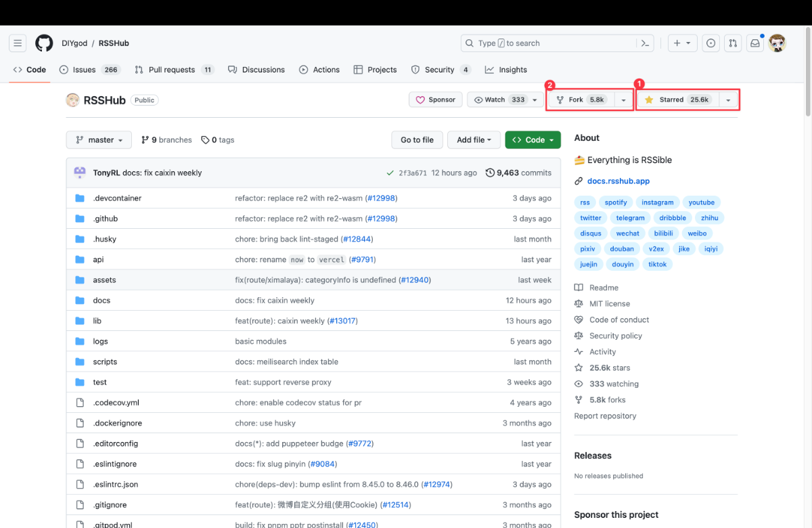View commit check status green checkmark
Screen dimensions: 812x528
[390, 173]
